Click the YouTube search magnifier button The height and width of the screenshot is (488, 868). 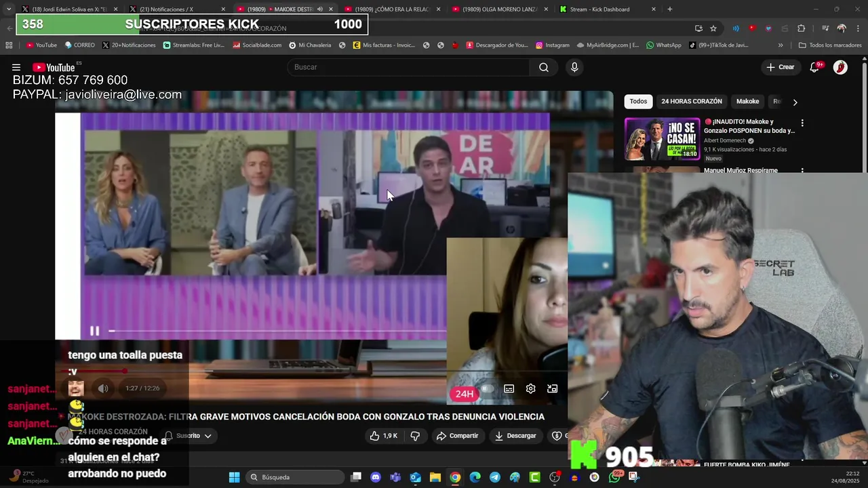pos(544,67)
